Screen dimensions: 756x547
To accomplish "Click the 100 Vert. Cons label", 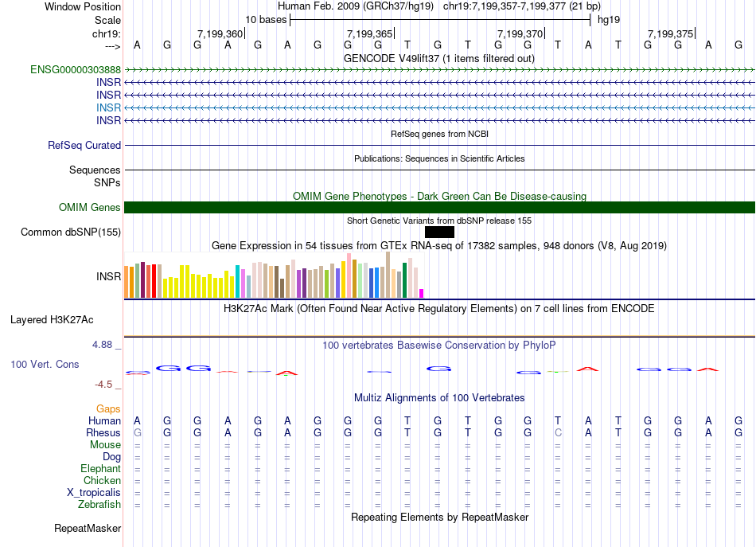I will [45, 364].
